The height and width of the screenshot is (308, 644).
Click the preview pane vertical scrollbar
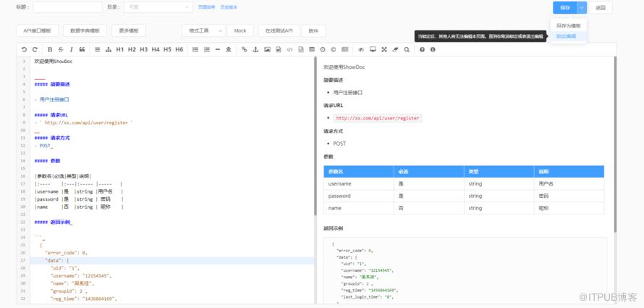(x=615, y=145)
